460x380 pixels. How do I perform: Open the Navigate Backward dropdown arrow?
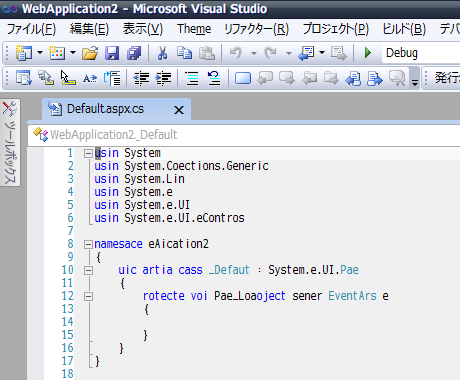pos(322,53)
